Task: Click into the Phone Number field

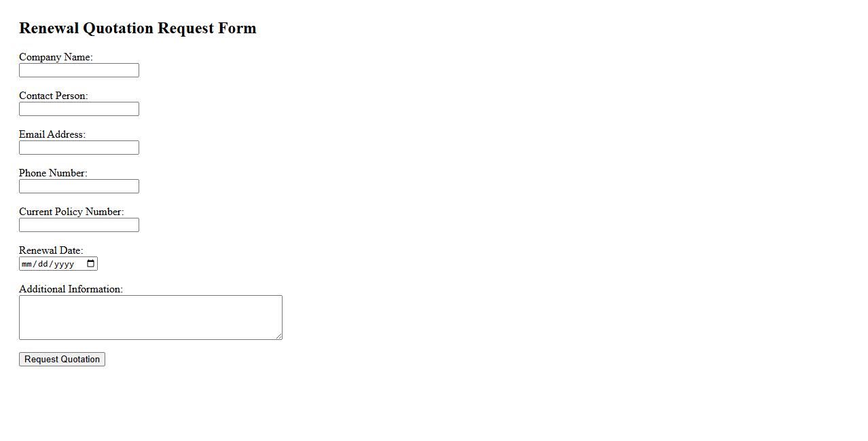Action: click(79, 187)
